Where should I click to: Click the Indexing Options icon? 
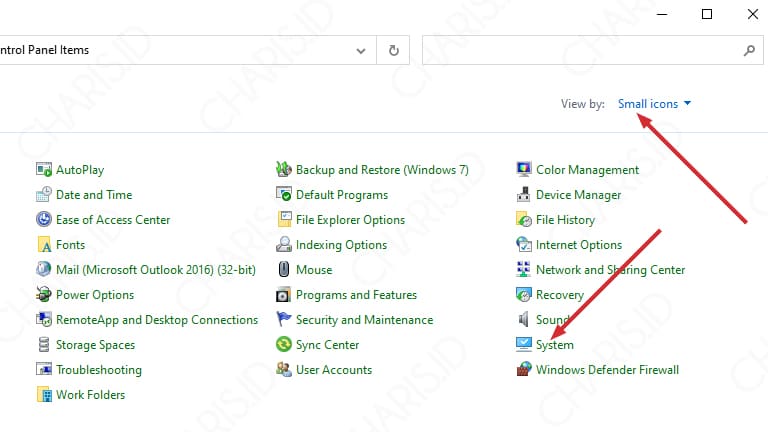284,245
